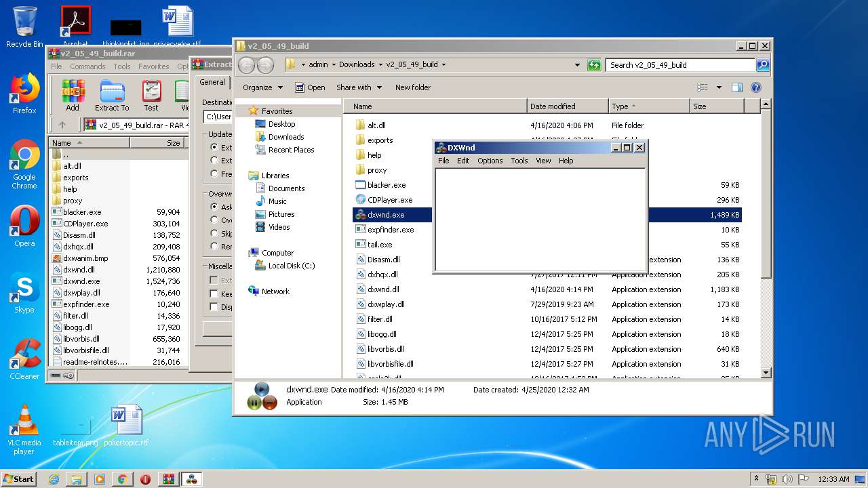Image resolution: width=868 pixels, height=488 pixels.
Task: Click the Search v2_05_49_build input field
Action: tap(679, 65)
